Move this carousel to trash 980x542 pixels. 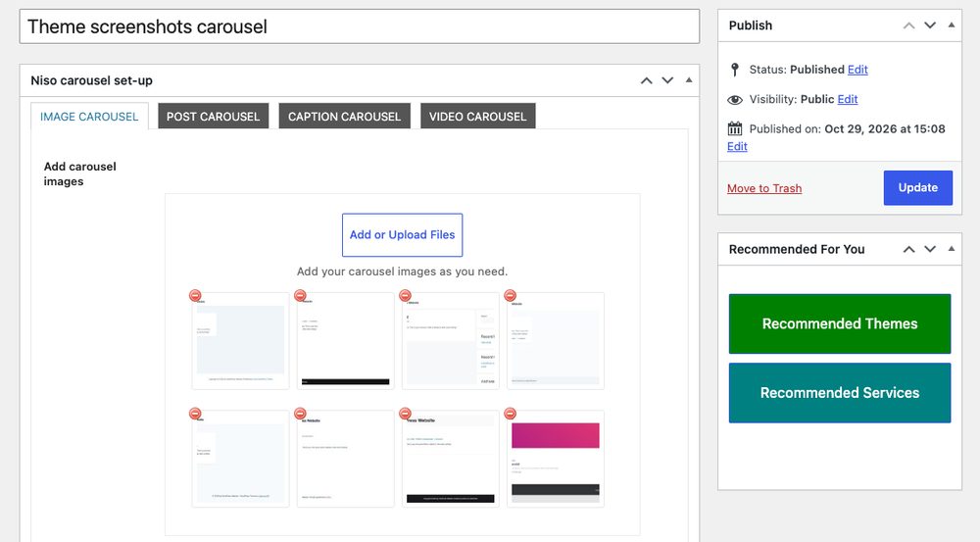(x=764, y=188)
